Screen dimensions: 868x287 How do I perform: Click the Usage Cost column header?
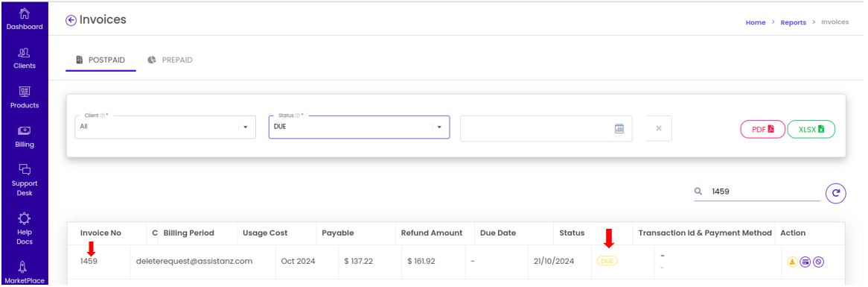(265, 233)
